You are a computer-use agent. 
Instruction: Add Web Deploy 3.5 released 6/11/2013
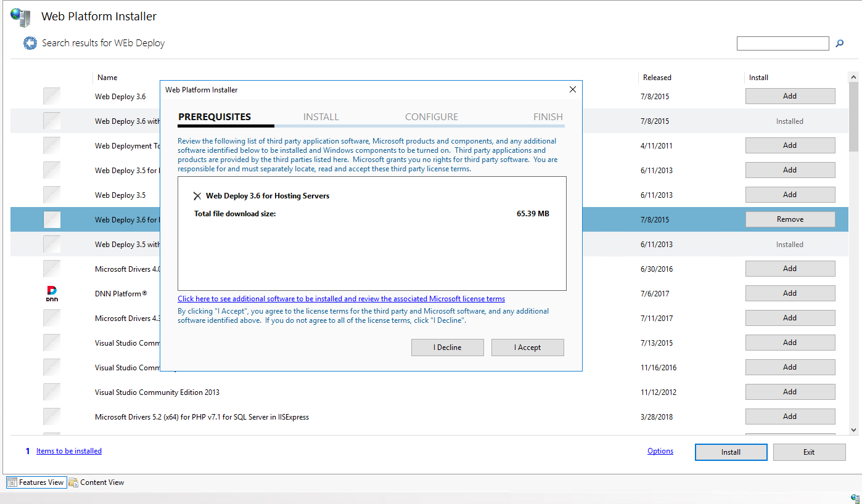click(x=790, y=195)
